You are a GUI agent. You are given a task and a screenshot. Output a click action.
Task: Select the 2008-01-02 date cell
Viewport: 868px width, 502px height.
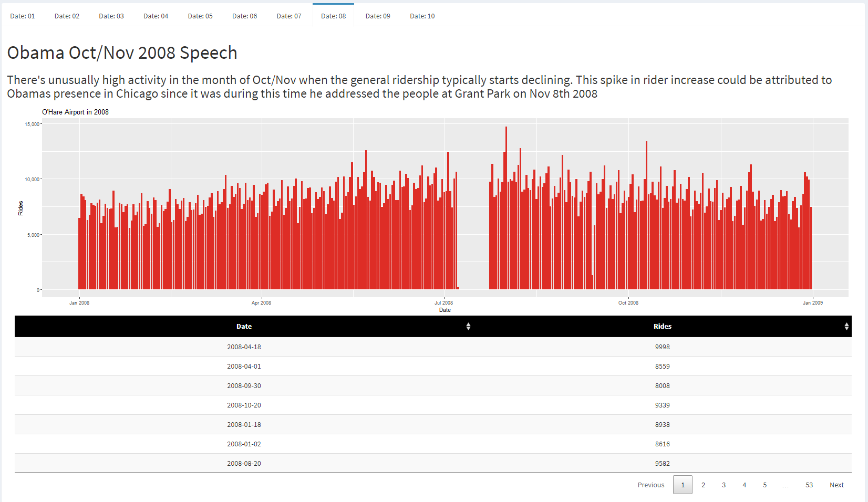pos(244,444)
